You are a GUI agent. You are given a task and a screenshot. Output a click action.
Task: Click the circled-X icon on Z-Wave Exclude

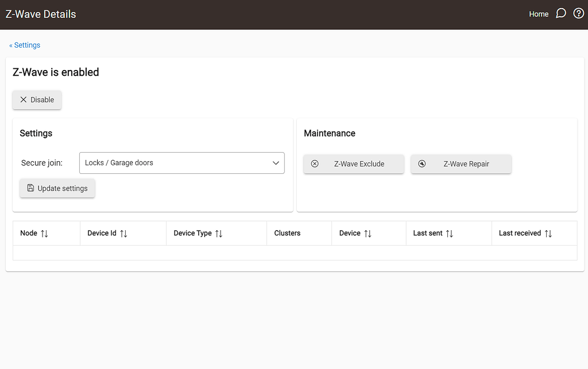click(x=315, y=164)
